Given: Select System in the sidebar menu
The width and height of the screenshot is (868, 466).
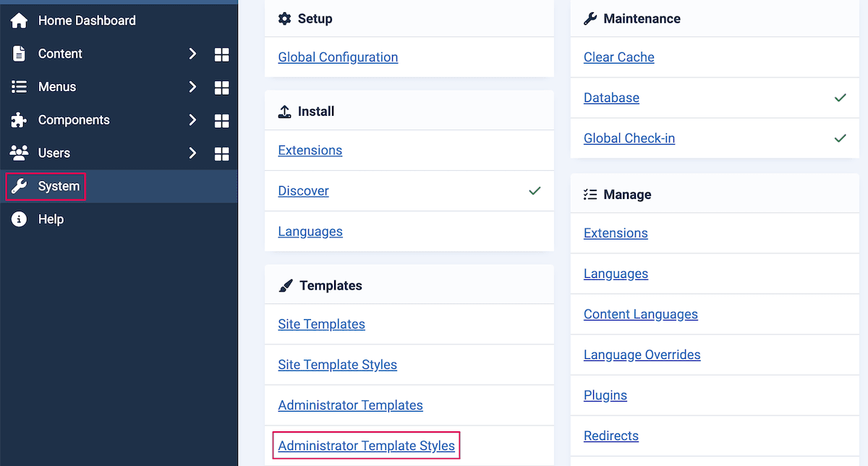Looking at the screenshot, I should 59,186.
